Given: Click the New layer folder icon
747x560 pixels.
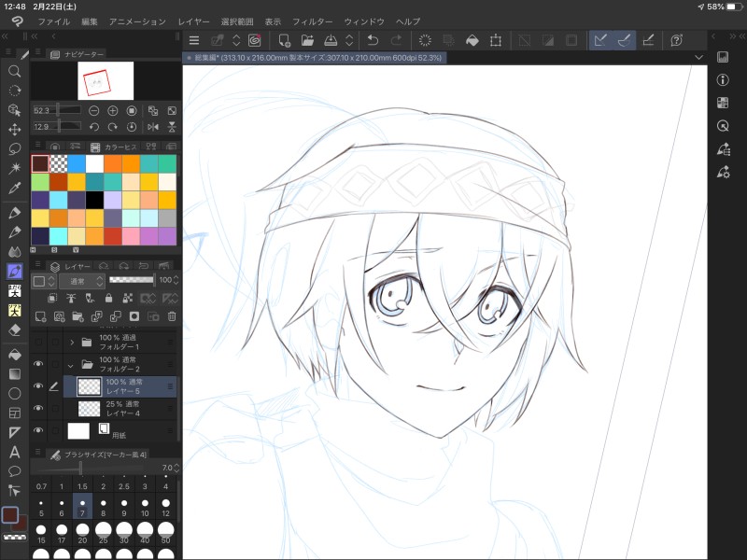Looking at the screenshot, I should click(x=78, y=316).
